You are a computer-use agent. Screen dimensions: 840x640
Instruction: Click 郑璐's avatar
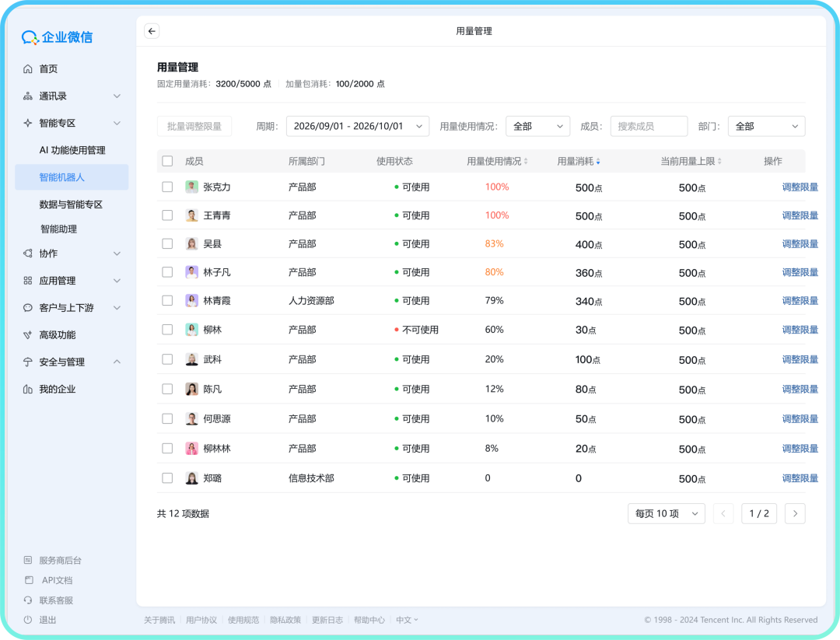coord(192,478)
